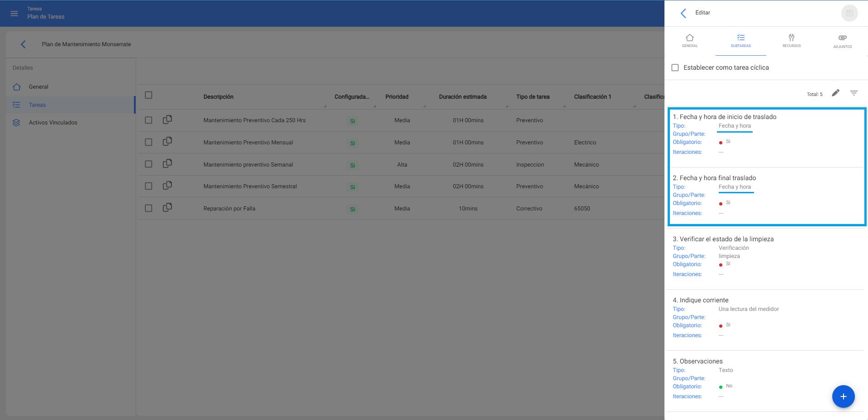Switch to the General tab in editor
This screenshot has height=420, width=868.
point(689,41)
